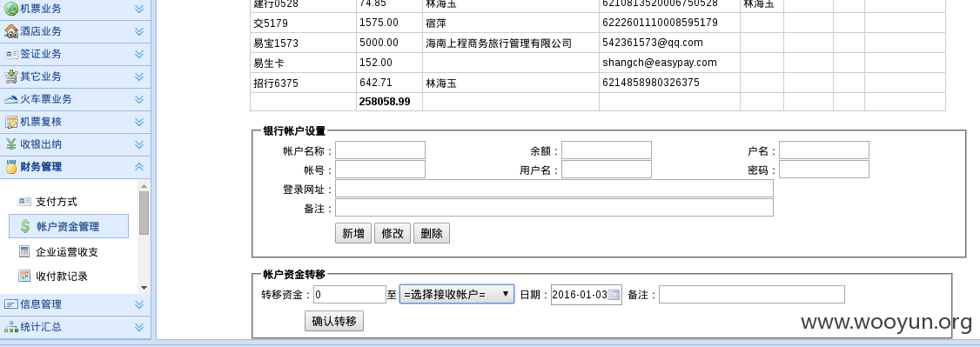The width and height of the screenshot is (980, 347).
Task: Click the 其它业务 shopping cart icon
Action: pos(11,77)
